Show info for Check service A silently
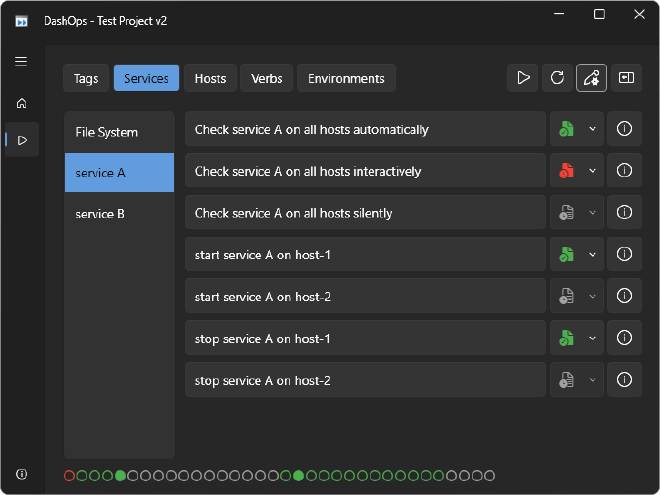The width and height of the screenshot is (660, 495). point(625,213)
